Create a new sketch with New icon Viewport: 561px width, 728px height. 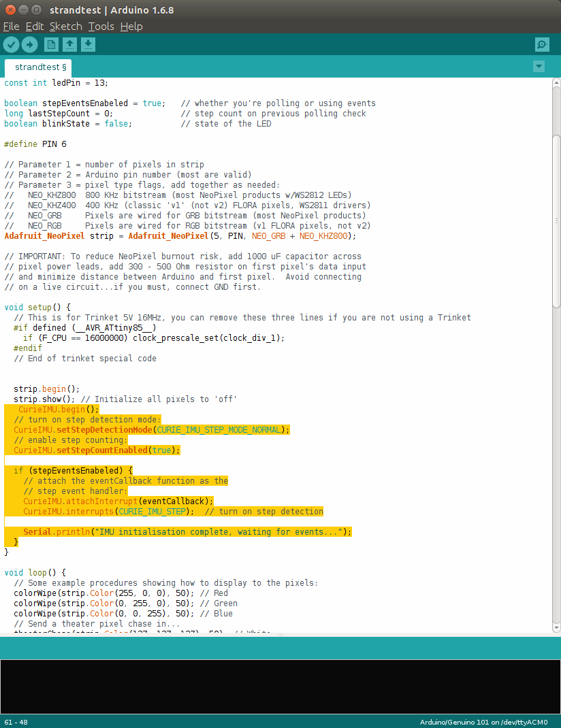pos(51,45)
